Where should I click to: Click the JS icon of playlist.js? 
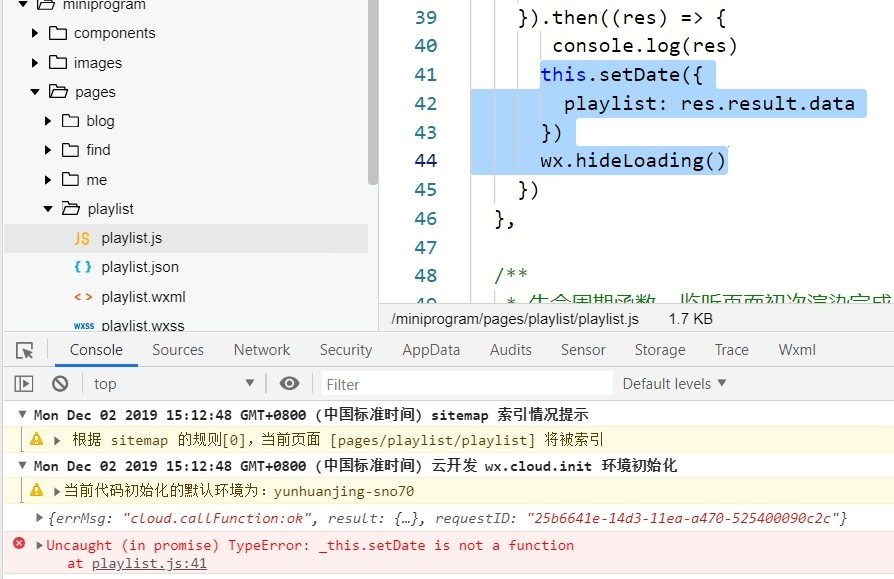(x=82, y=238)
